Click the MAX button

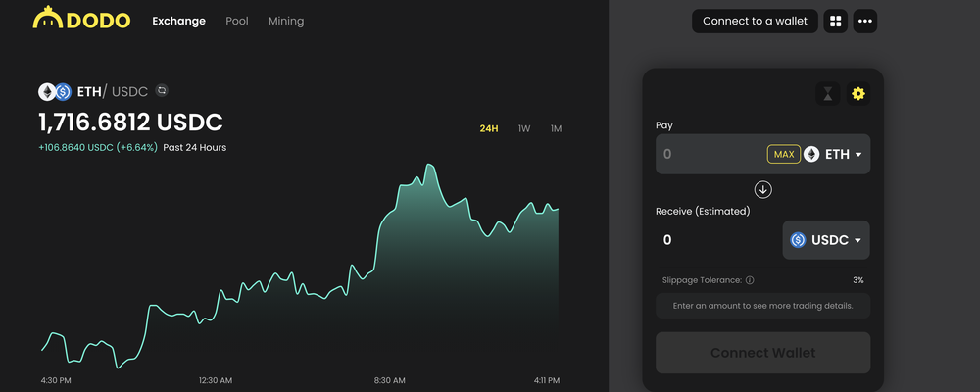tap(784, 154)
